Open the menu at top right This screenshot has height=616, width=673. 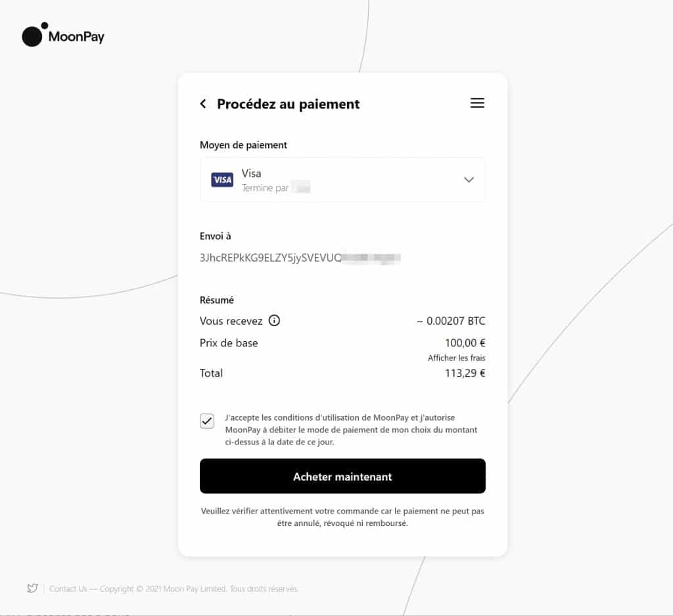pos(477,103)
